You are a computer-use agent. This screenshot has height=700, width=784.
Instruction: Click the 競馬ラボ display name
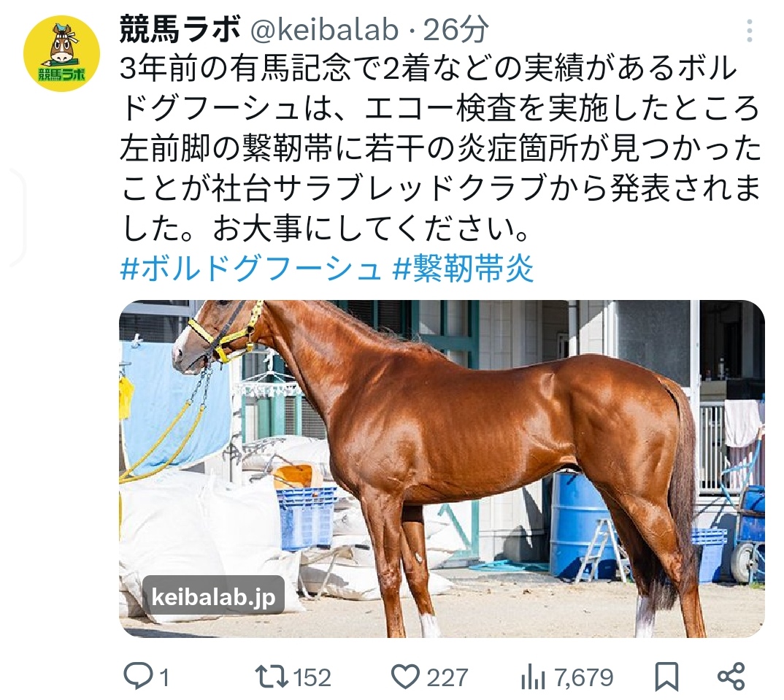click(x=180, y=30)
